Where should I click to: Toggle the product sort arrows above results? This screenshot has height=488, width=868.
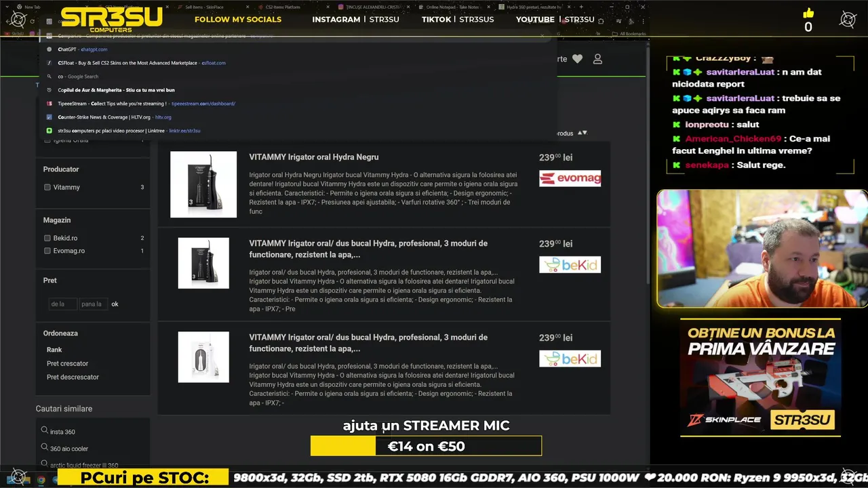[x=581, y=133]
